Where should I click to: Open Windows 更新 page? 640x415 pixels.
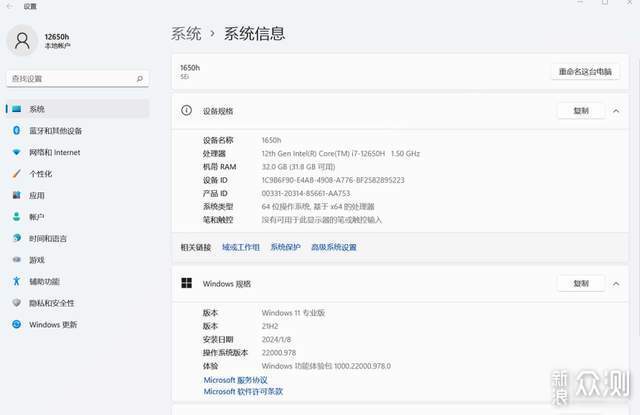[78, 324]
